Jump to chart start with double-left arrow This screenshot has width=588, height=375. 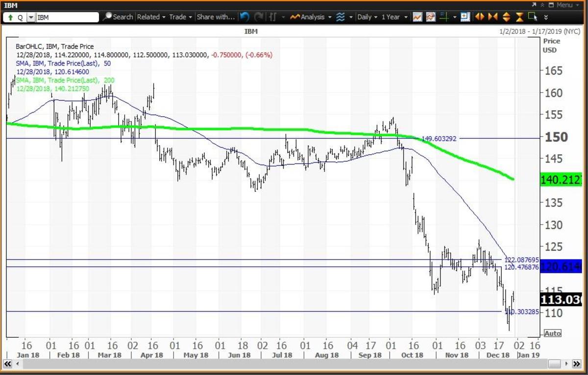point(8,364)
